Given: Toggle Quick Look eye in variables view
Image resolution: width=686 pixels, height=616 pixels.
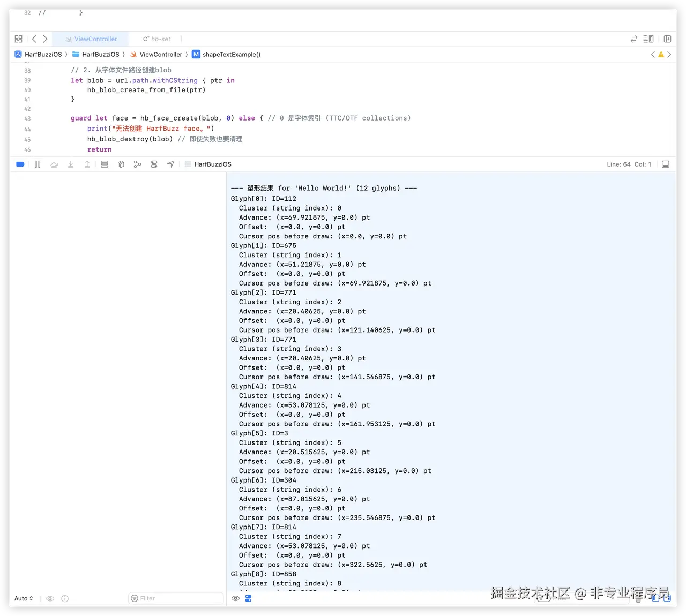Looking at the screenshot, I should tap(50, 598).
